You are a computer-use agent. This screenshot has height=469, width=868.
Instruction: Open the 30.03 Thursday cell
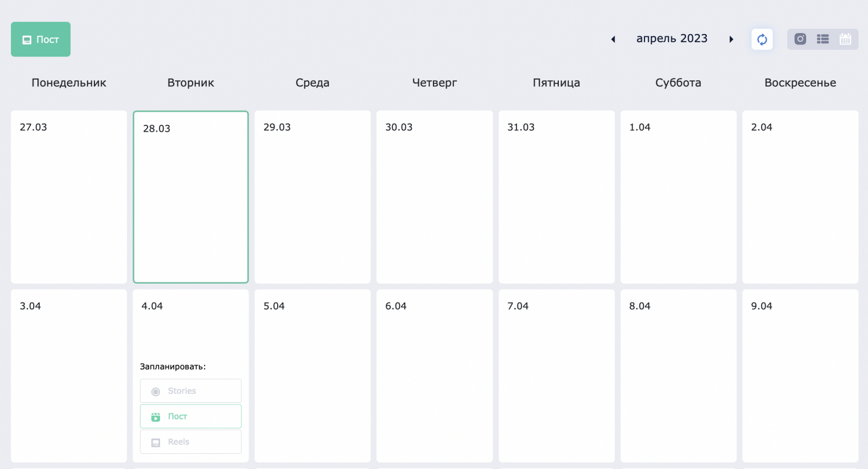pyautogui.click(x=435, y=197)
